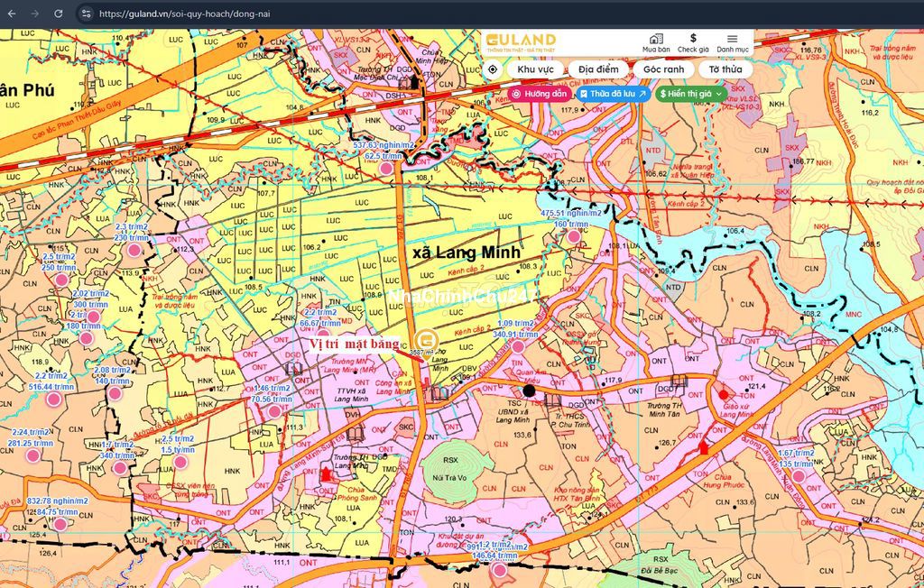Open Thửa đã lưu saved parcels
The width and height of the screenshot is (924, 588).
point(613,93)
